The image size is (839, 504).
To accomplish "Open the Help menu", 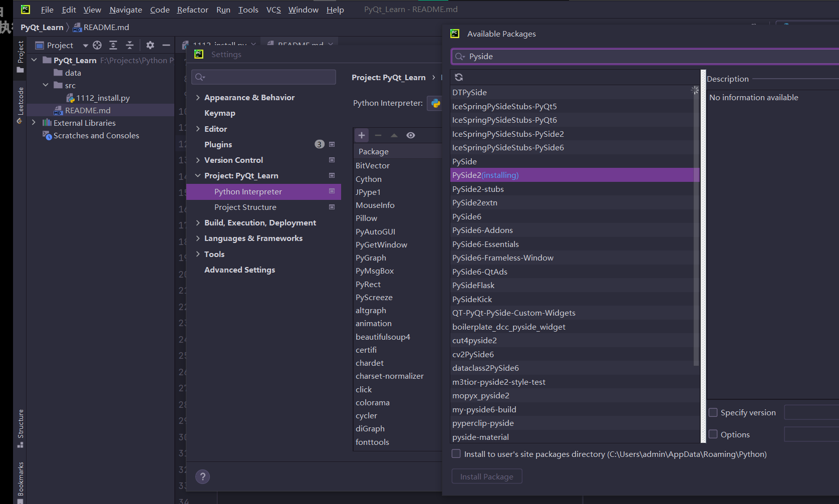I will pyautogui.click(x=335, y=10).
